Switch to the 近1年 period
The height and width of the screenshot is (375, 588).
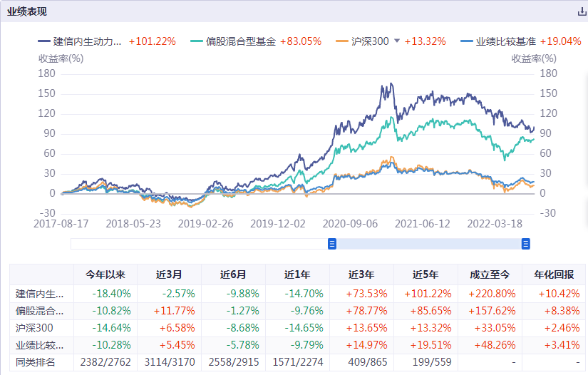298,274
